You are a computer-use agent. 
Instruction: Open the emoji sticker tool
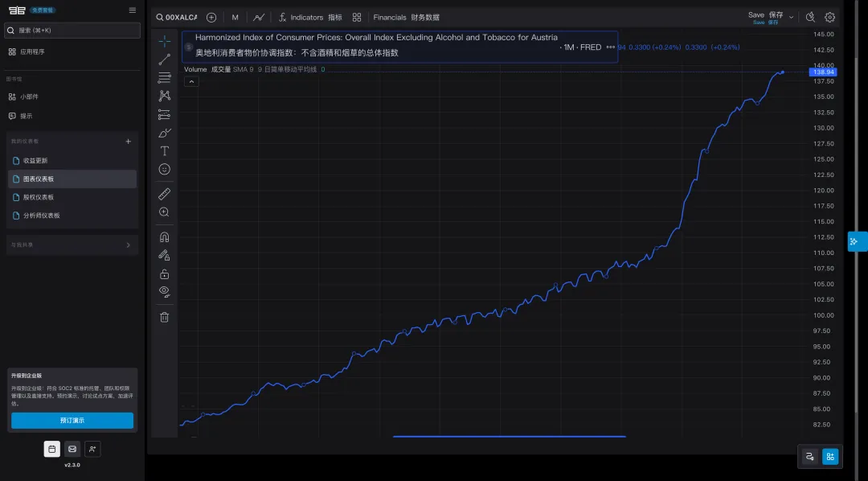[165, 170]
